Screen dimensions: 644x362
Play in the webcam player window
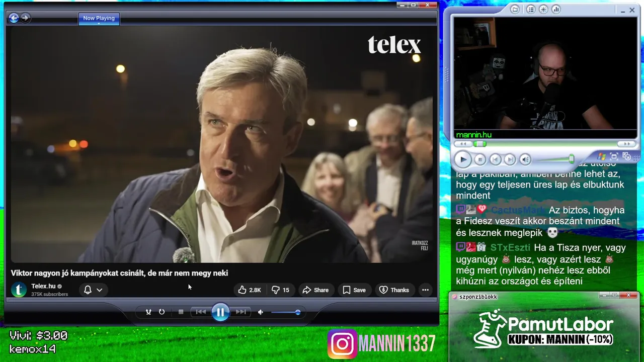(x=463, y=159)
